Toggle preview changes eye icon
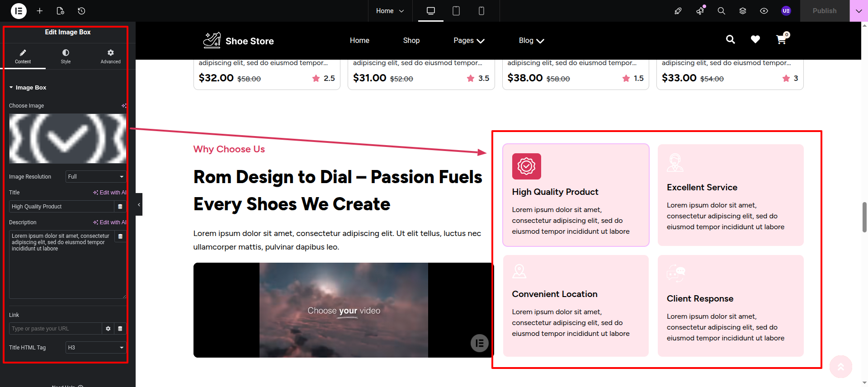This screenshot has height=387, width=868. point(764,11)
